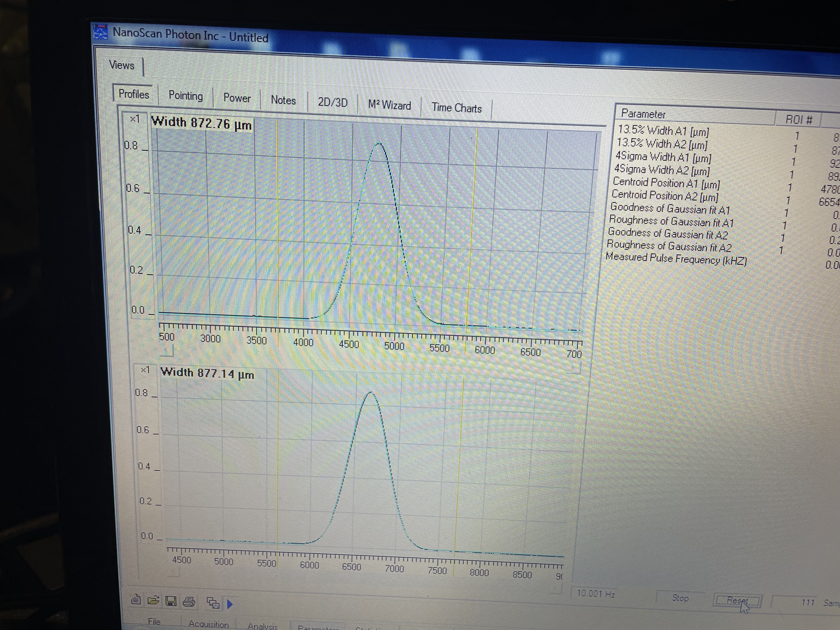The height and width of the screenshot is (630, 840).
Task: Click the Open folder icon
Action: pyautogui.click(x=153, y=600)
